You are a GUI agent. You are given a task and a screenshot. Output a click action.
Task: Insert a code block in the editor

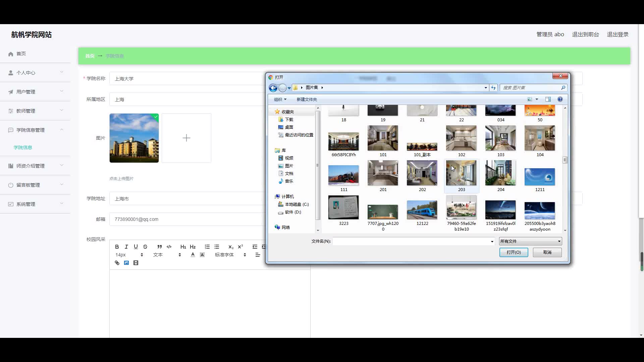(x=169, y=247)
